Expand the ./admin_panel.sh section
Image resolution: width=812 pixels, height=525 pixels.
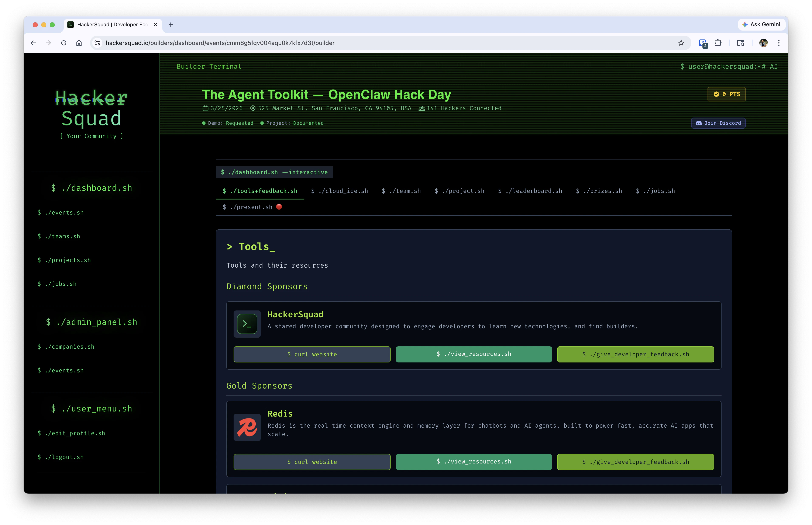[x=91, y=322]
